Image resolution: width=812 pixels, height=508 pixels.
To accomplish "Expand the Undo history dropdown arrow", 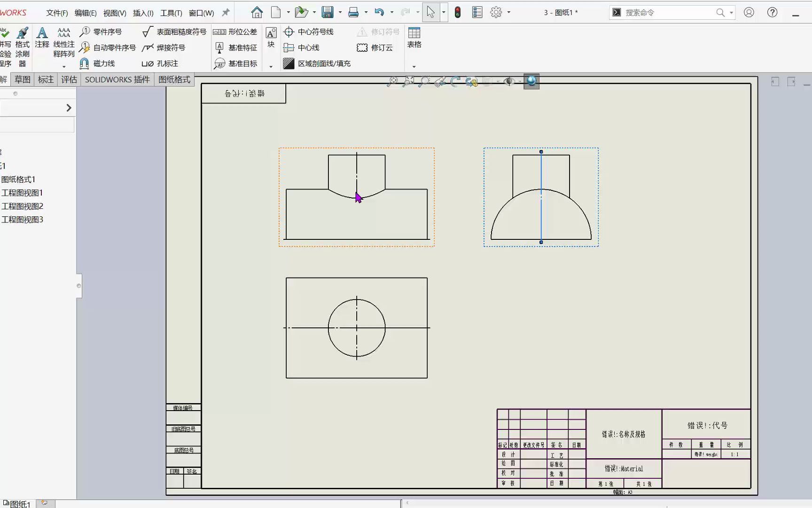I will [391, 13].
